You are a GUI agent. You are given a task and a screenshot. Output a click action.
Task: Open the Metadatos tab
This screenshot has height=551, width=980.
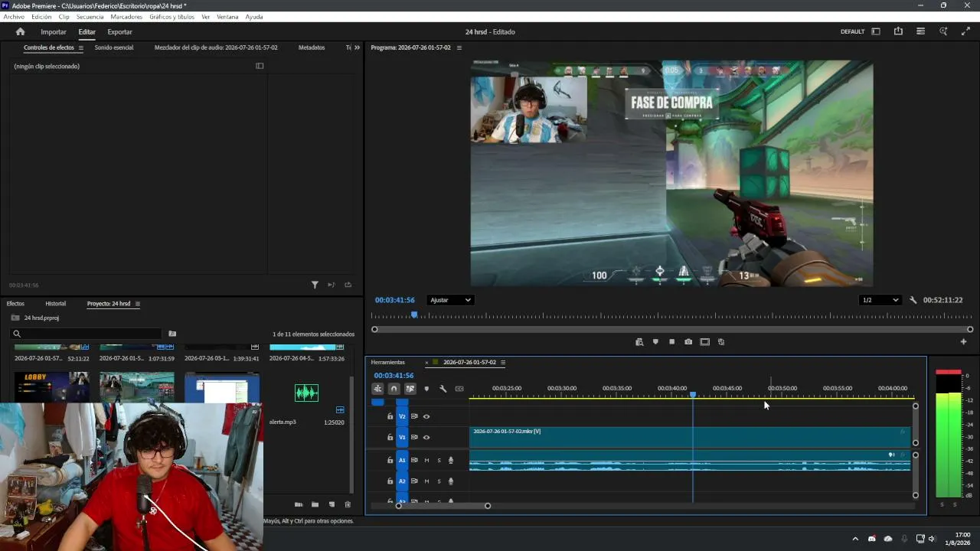click(x=312, y=47)
